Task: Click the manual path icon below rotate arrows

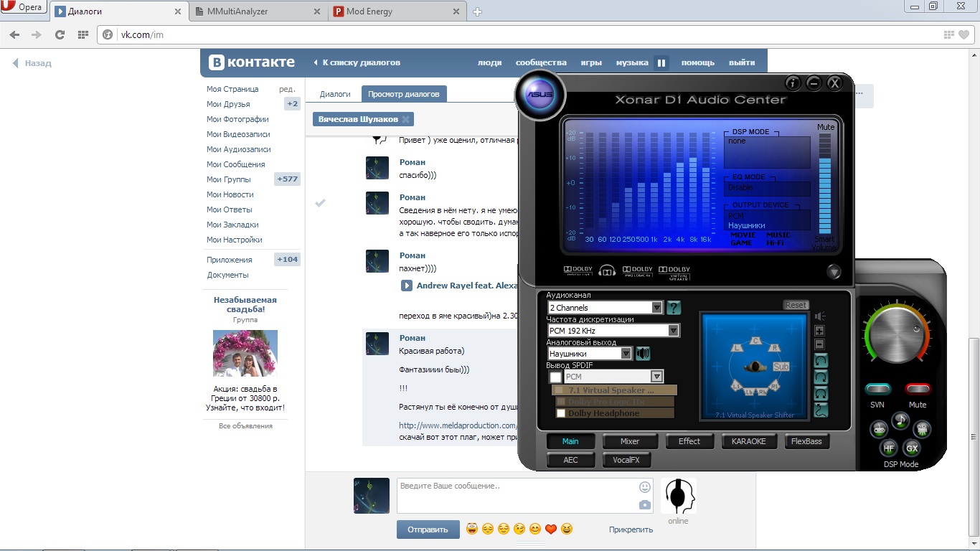Action: [821, 411]
